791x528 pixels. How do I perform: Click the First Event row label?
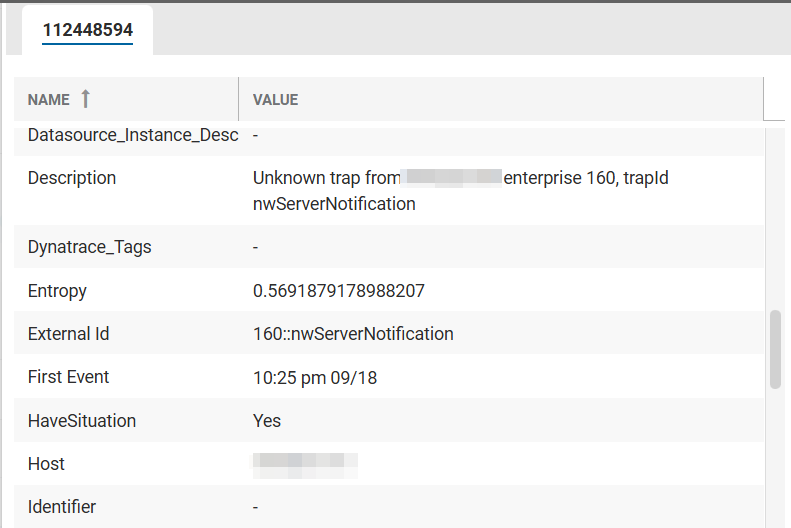pos(68,377)
